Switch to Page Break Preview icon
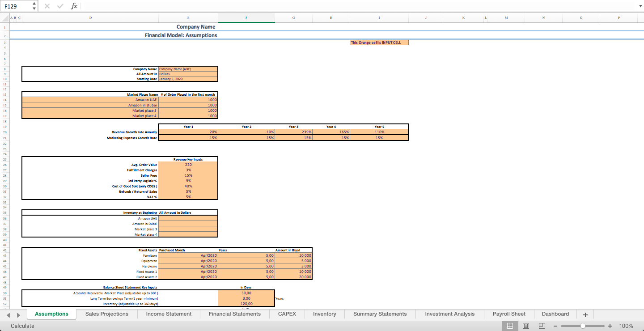 [x=542, y=326]
